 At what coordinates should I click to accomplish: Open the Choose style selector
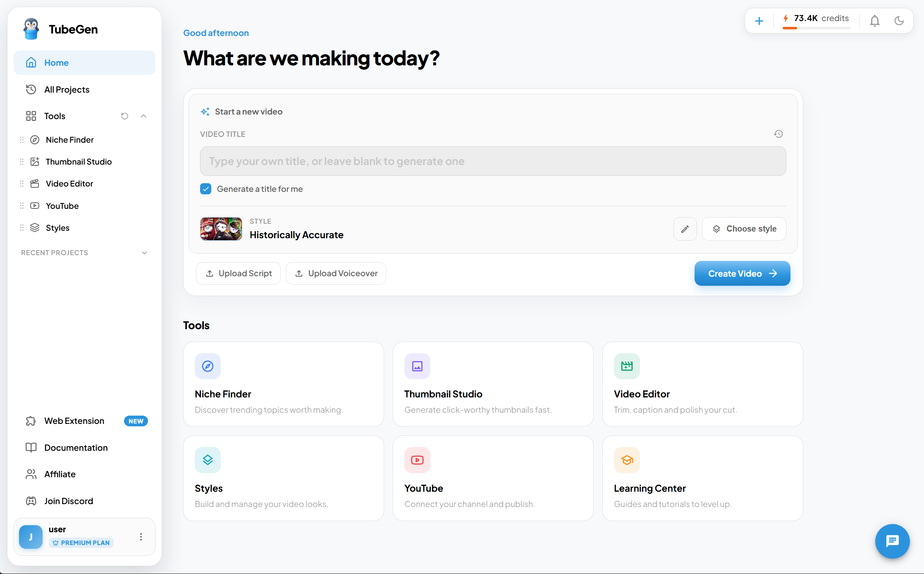[744, 229]
